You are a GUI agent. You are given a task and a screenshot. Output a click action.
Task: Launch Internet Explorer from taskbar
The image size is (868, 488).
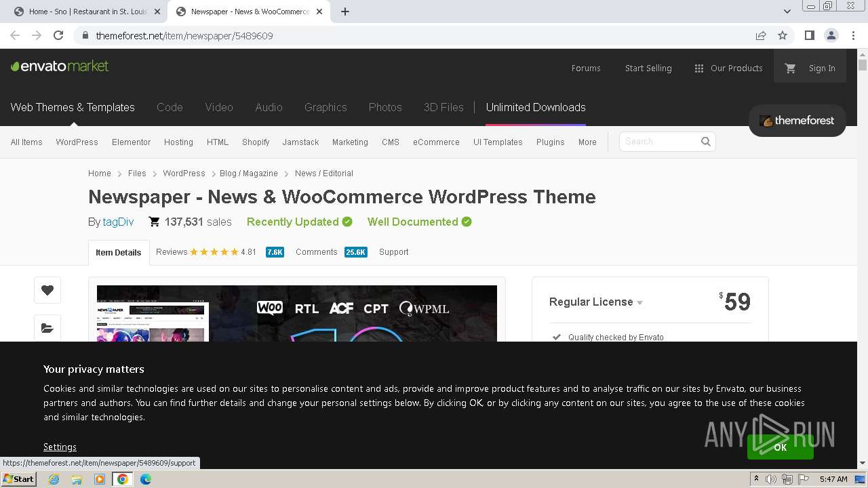point(54,479)
